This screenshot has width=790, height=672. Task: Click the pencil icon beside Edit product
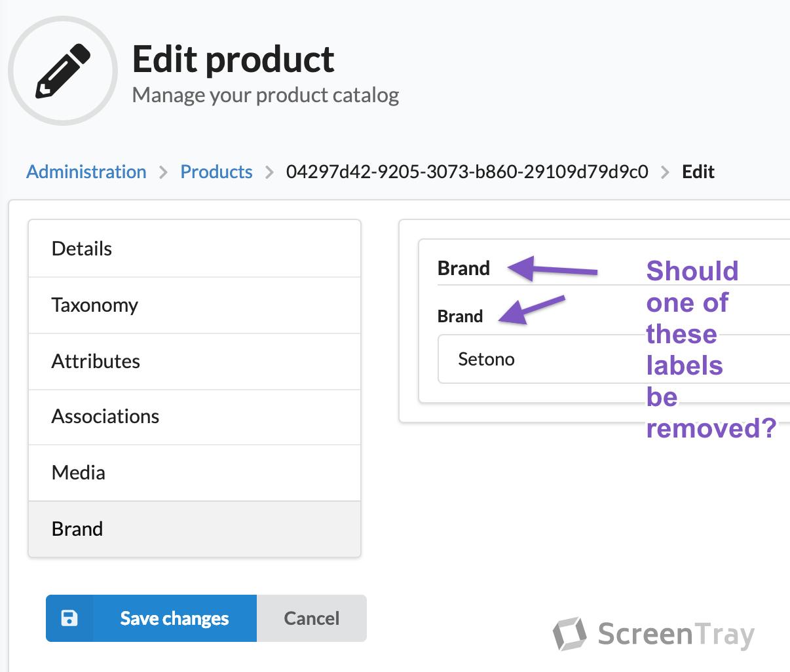(63, 71)
